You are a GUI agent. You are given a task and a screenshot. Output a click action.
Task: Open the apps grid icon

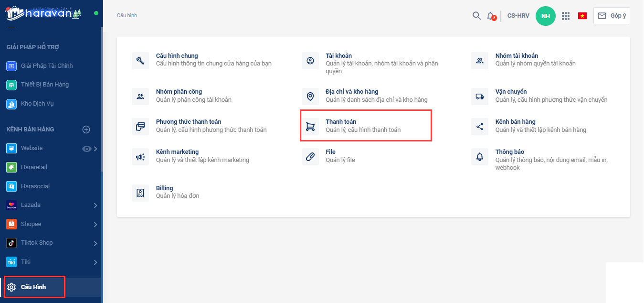(x=566, y=16)
